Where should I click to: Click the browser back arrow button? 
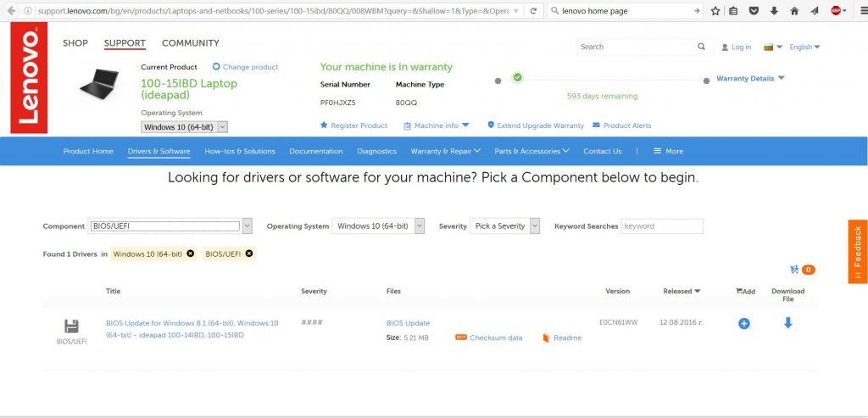coord(11,10)
